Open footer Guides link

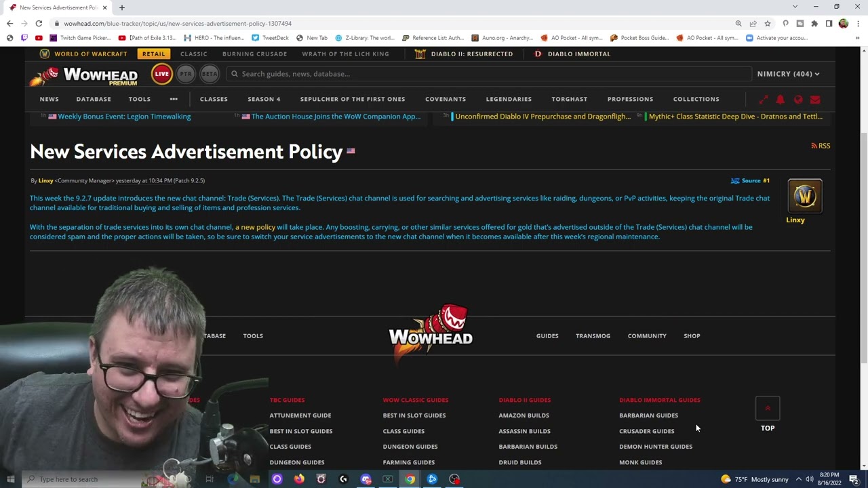pyautogui.click(x=547, y=336)
